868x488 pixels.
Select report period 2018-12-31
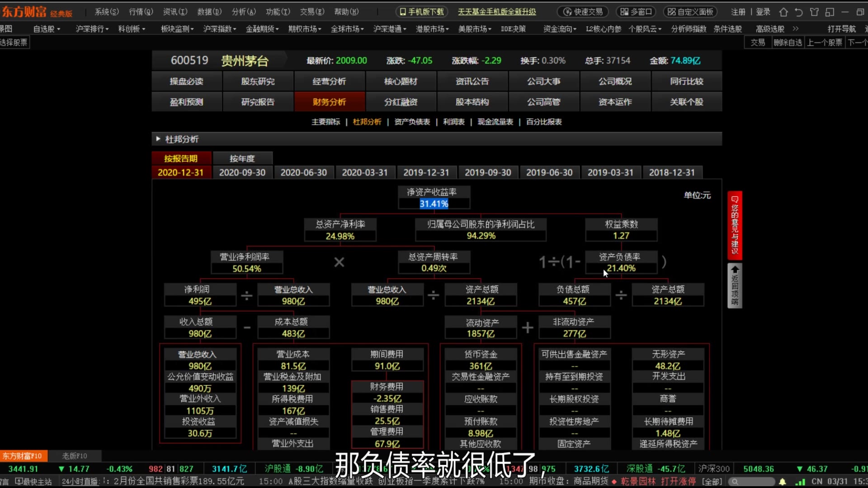(672, 172)
